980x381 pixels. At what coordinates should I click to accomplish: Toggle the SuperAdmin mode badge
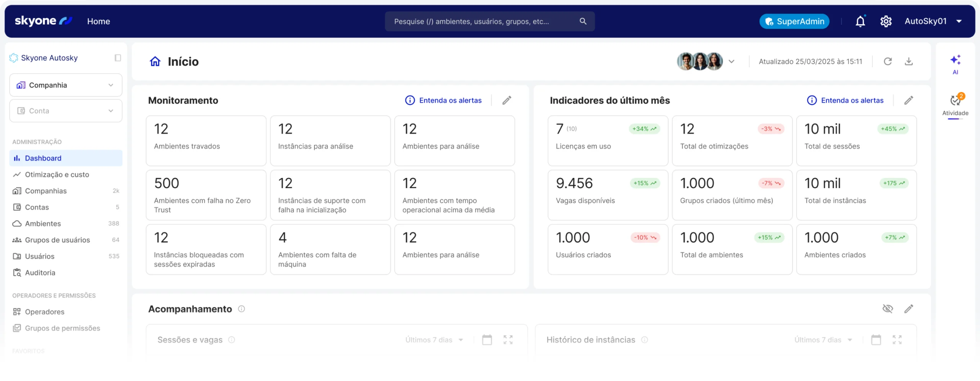coord(794,21)
